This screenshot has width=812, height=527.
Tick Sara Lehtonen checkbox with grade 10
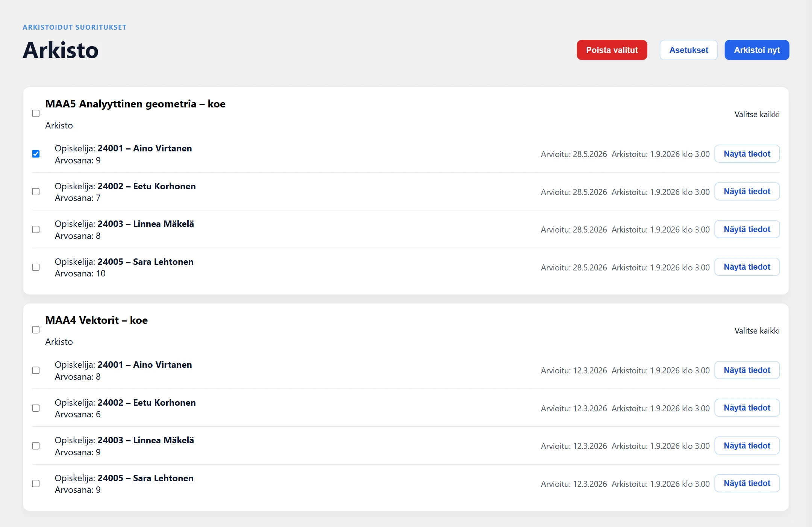pos(36,267)
